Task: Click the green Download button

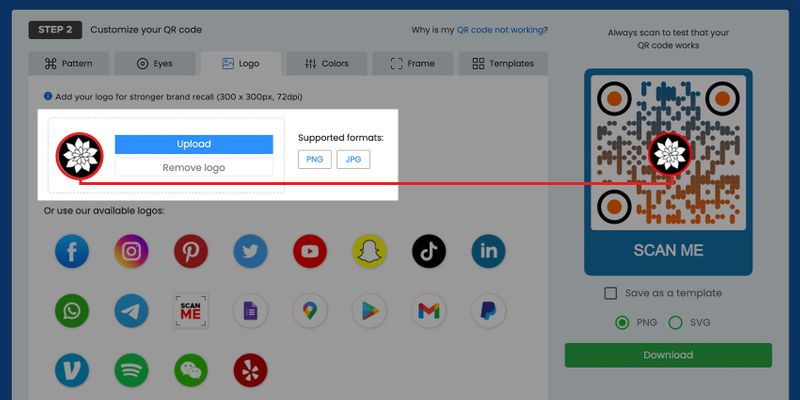Action: pos(668,355)
